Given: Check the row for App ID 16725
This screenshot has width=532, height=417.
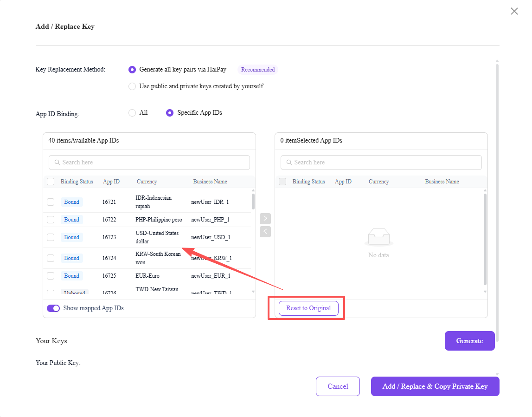Looking at the screenshot, I should 51,276.
